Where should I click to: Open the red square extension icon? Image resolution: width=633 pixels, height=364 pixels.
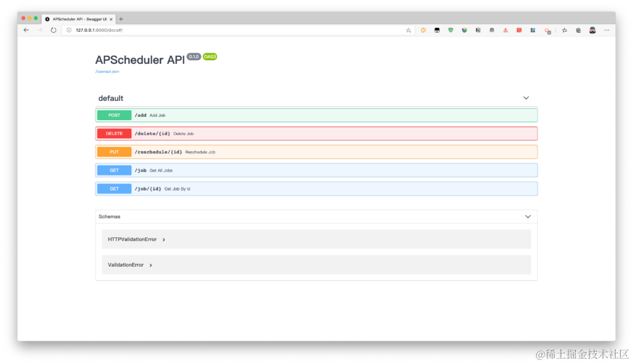pos(519,30)
